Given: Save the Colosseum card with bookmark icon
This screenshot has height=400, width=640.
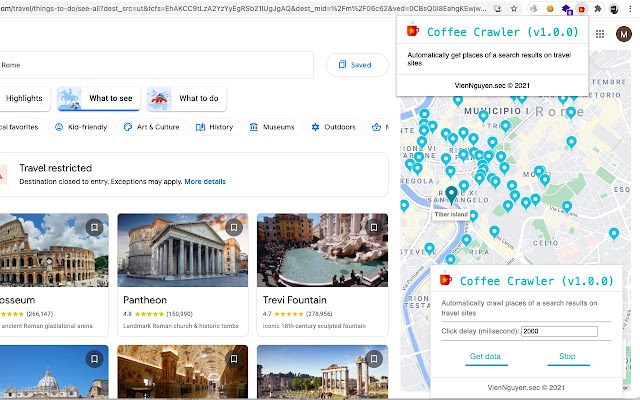Looking at the screenshot, I should [x=94, y=227].
